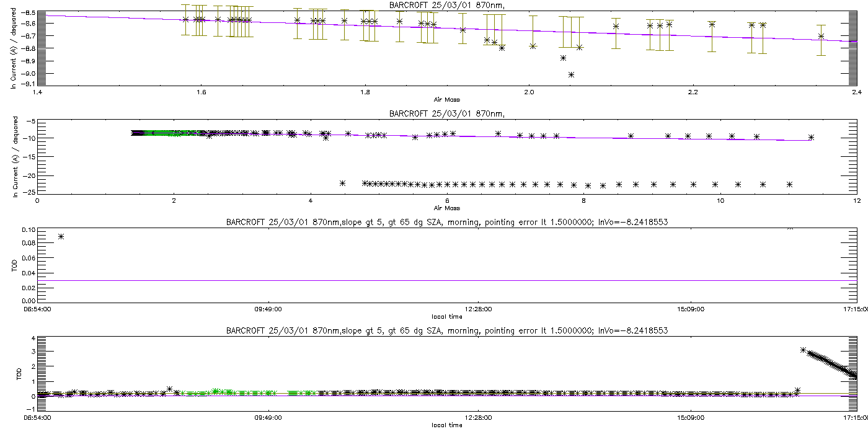868x434 pixels.
Task: Click the 1.4 tick label on top plot
Action: 37,92
